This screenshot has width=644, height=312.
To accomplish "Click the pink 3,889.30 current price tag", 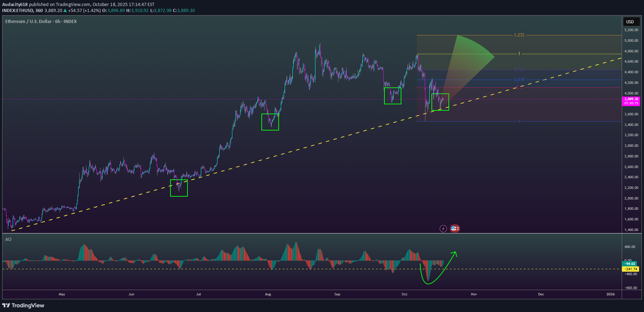I will tap(631, 101).
